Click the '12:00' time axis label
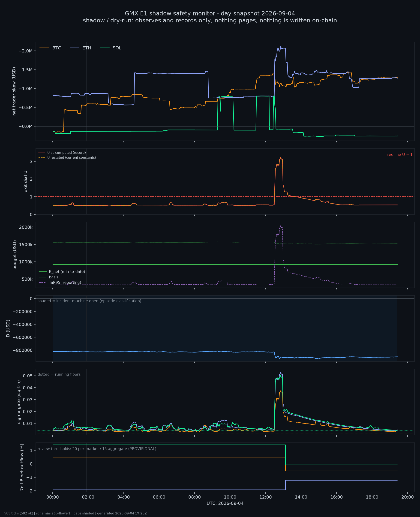The width and height of the screenshot is (420, 517). click(266, 497)
